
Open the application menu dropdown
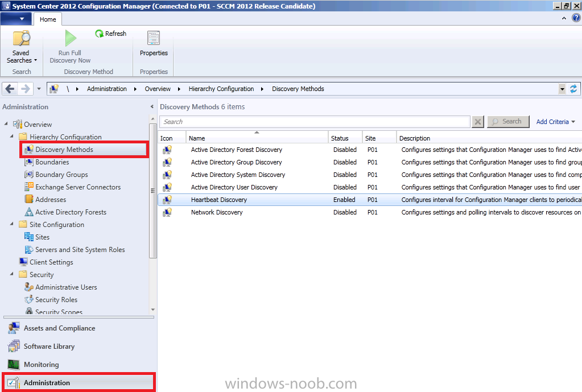click(16, 19)
